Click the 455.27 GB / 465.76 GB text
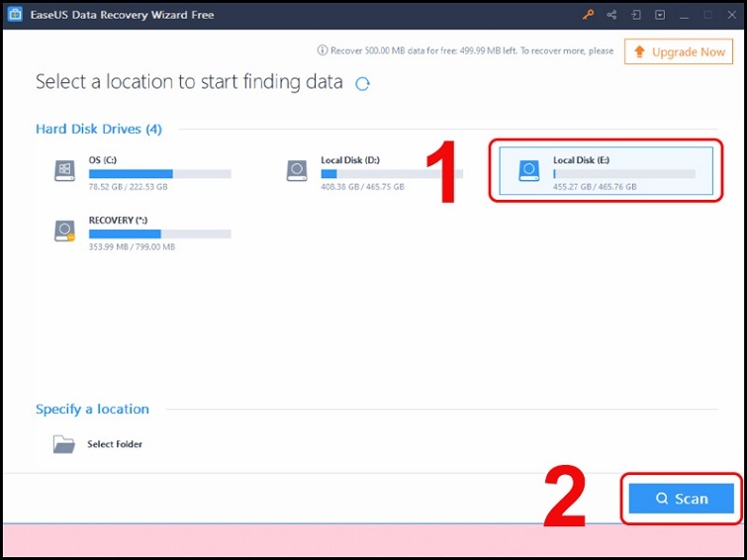747x560 pixels. [x=595, y=187]
